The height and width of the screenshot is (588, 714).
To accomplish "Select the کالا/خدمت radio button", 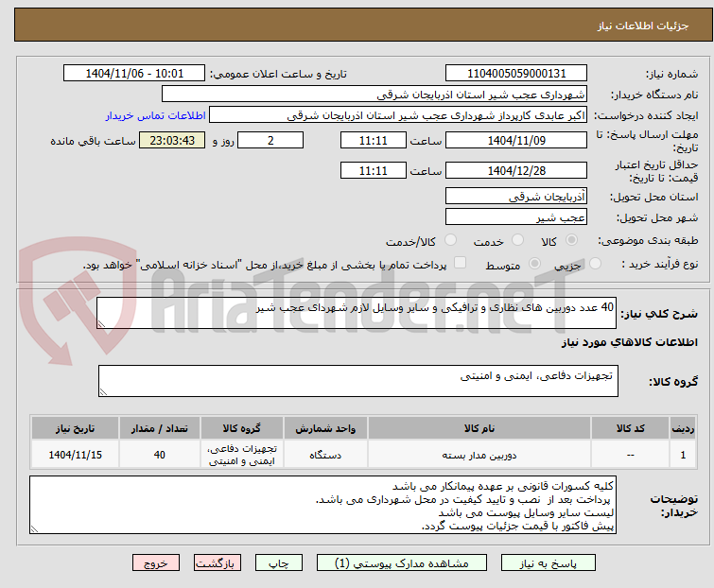I will (450, 240).
